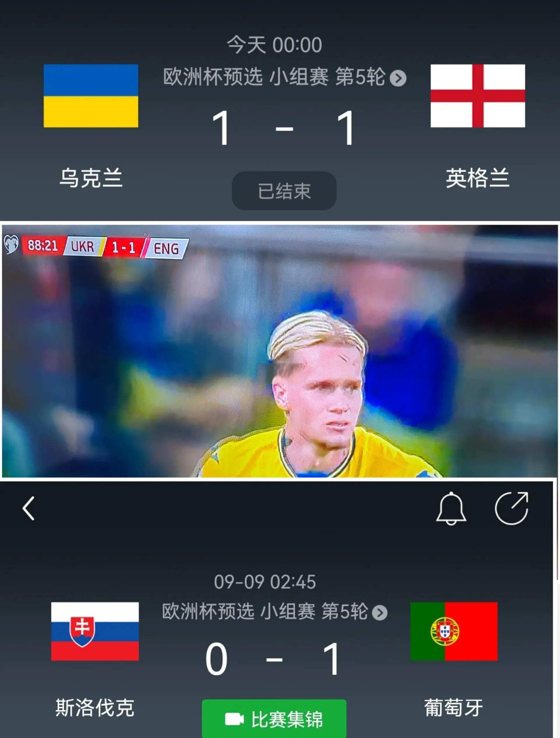Click the 已结束 status button
This screenshot has height=738, width=560.
284,191
